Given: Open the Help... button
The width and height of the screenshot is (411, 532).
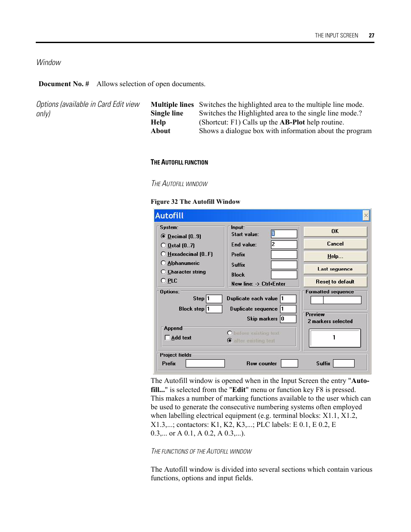Looking at the screenshot, I should 335,256.
